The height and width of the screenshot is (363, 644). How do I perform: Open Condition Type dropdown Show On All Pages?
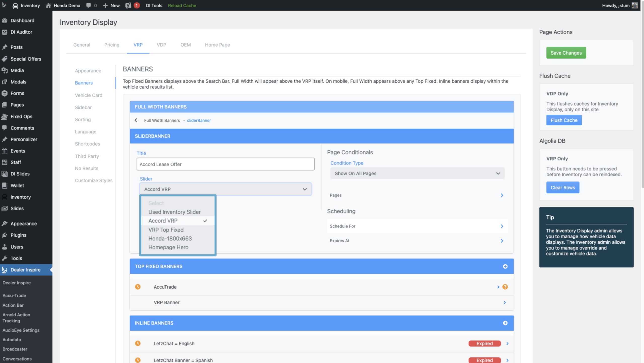tap(417, 173)
